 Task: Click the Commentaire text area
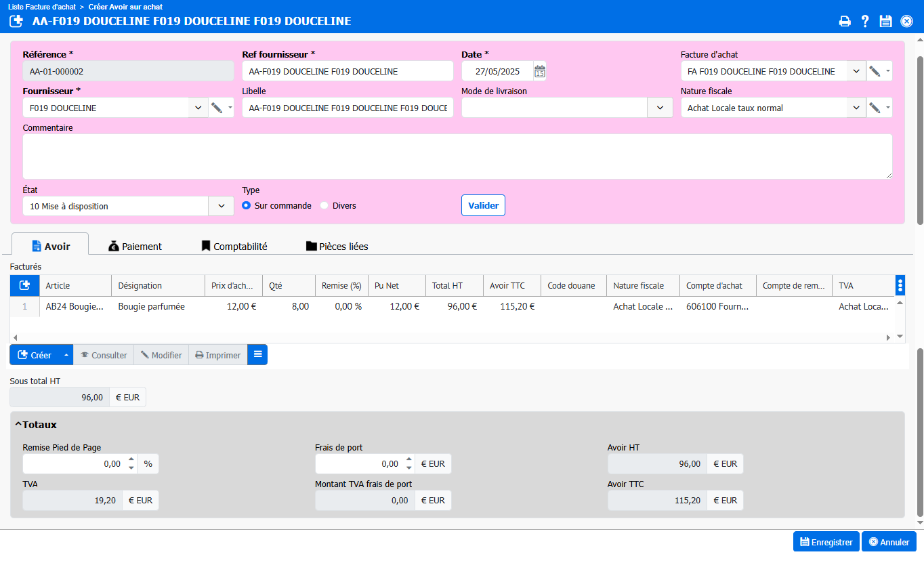click(457, 156)
